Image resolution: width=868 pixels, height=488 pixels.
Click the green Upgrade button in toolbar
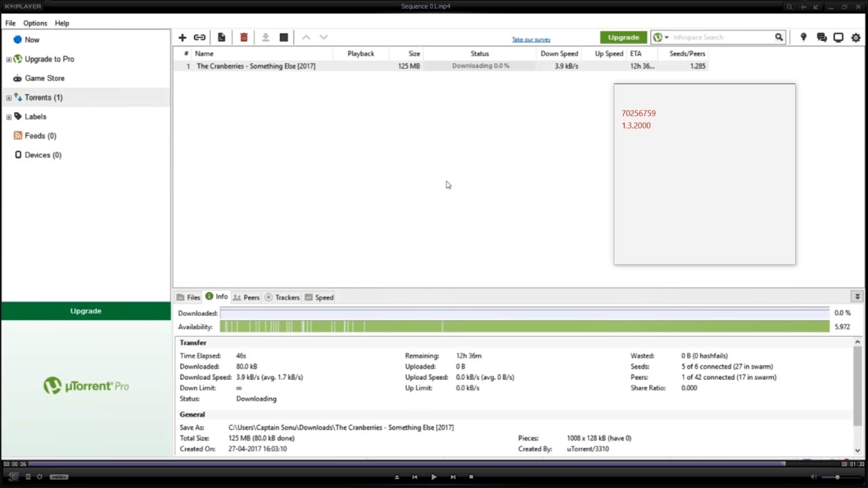click(x=623, y=37)
